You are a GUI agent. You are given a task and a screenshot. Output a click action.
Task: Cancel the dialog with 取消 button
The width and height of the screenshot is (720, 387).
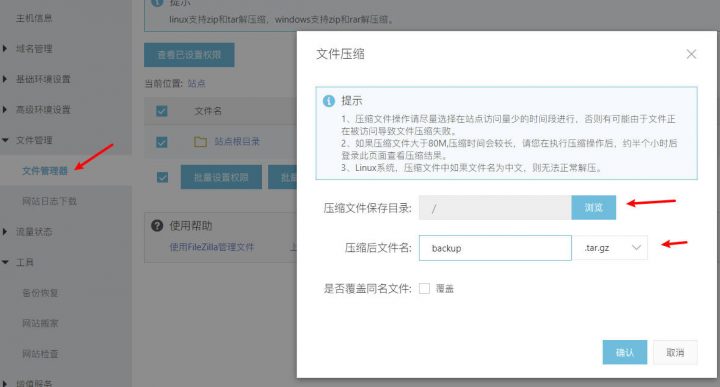675,352
